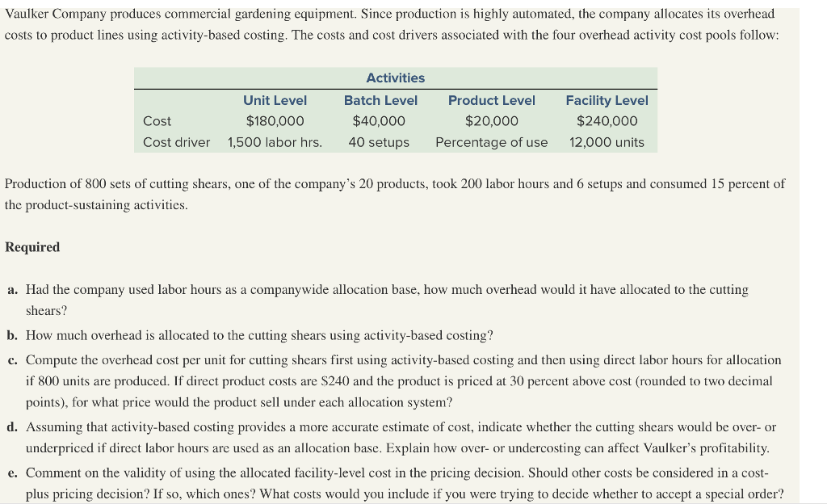Select the $240,000 cost cell
Screen dimensions: 827x504
click(607, 121)
